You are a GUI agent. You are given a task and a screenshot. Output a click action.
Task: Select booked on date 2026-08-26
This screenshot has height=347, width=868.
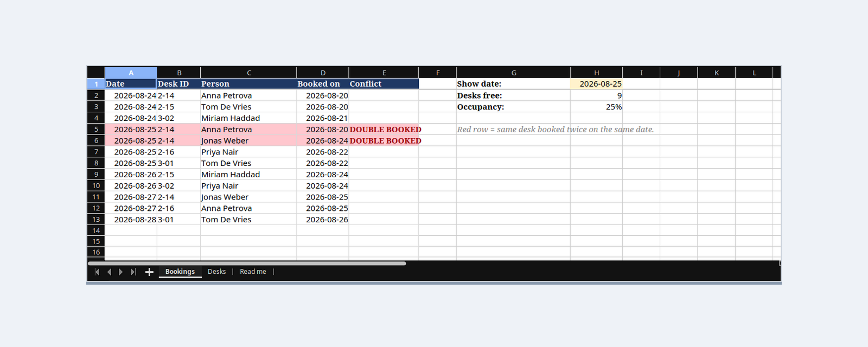(x=323, y=220)
